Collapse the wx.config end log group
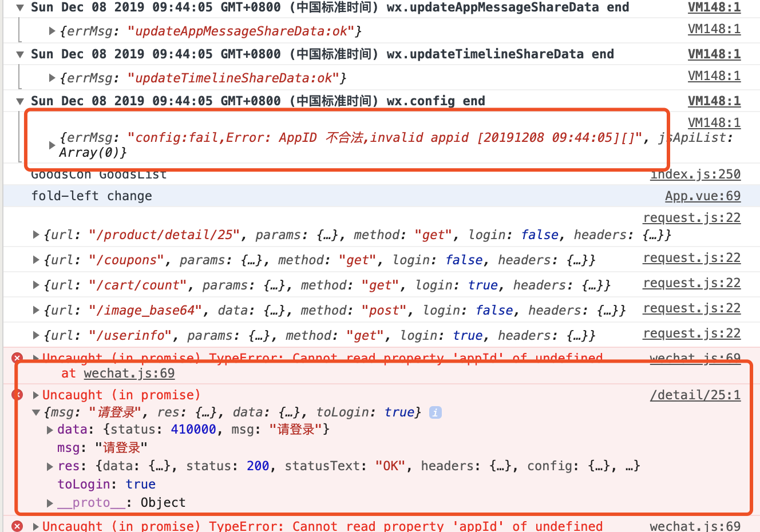Viewport: 760px width, 532px height. tap(20, 102)
